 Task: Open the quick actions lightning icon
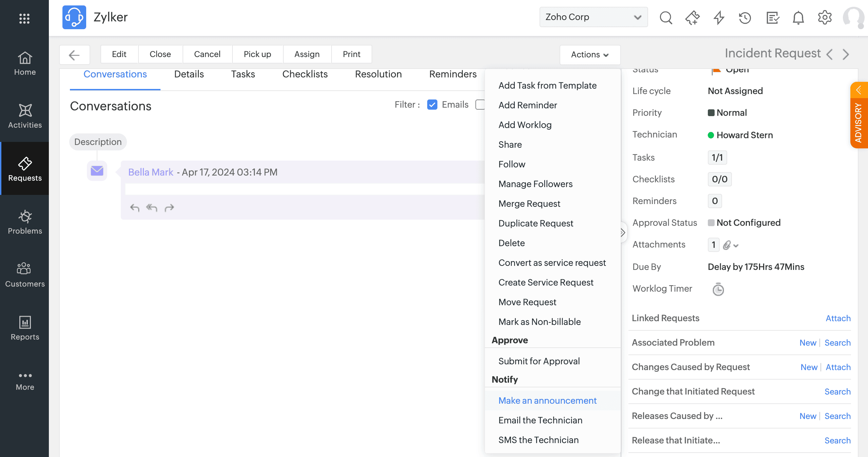point(719,17)
